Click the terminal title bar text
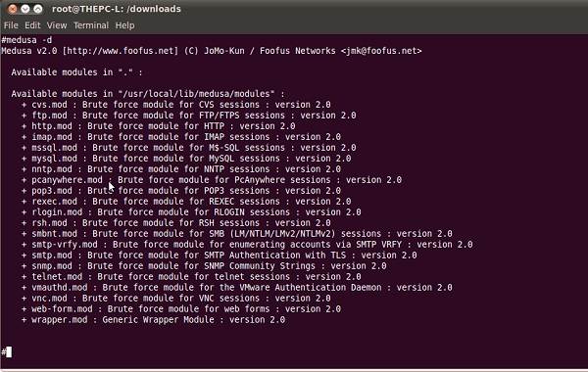 (x=117, y=9)
